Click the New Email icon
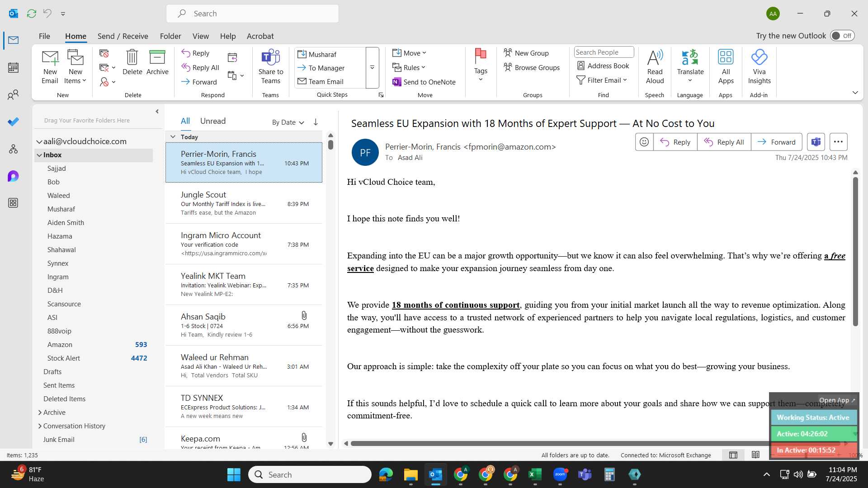This screenshot has height=488, width=868. click(x=50, y=67)
